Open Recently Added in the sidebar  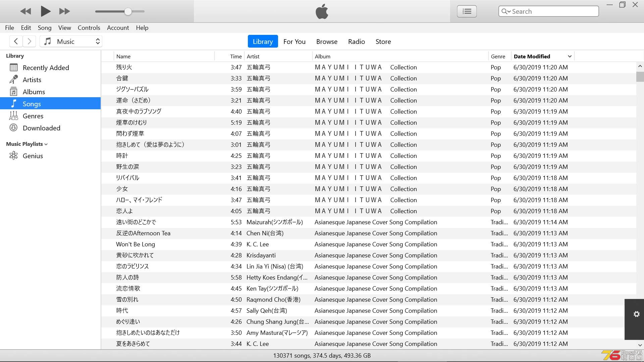pyautogui.click(x=46, y=68)
